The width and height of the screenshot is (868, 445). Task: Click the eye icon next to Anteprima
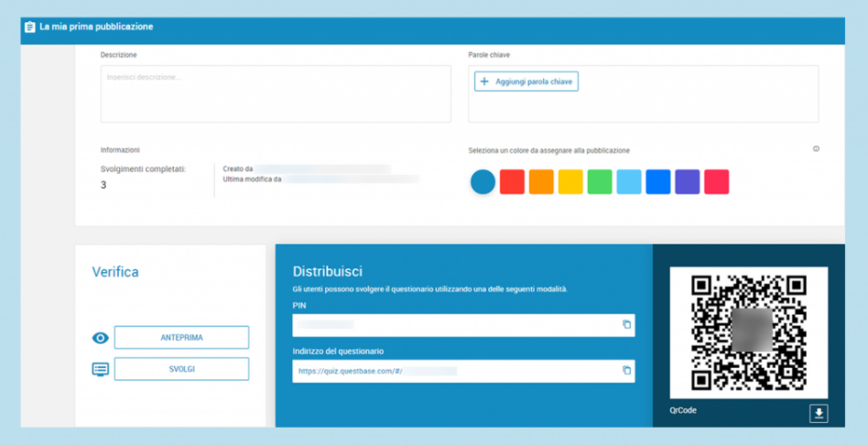[x=100, y=338]
